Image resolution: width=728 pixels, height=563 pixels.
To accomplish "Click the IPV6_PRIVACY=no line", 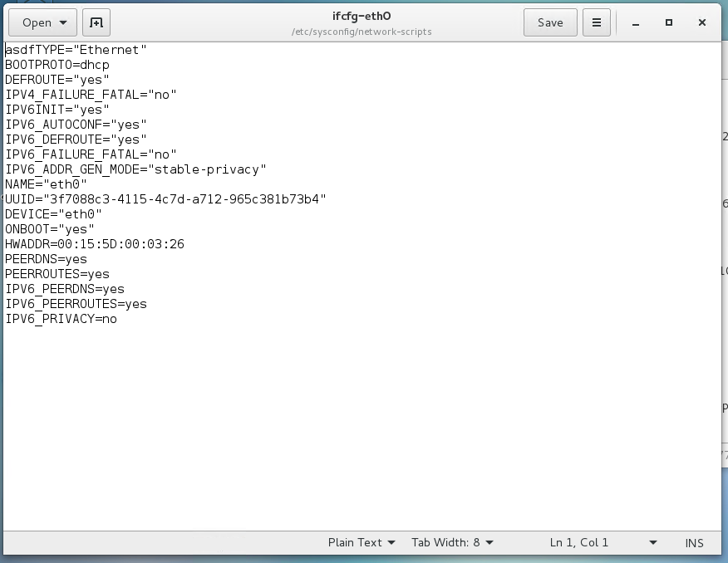I will [x=61, y=319].
